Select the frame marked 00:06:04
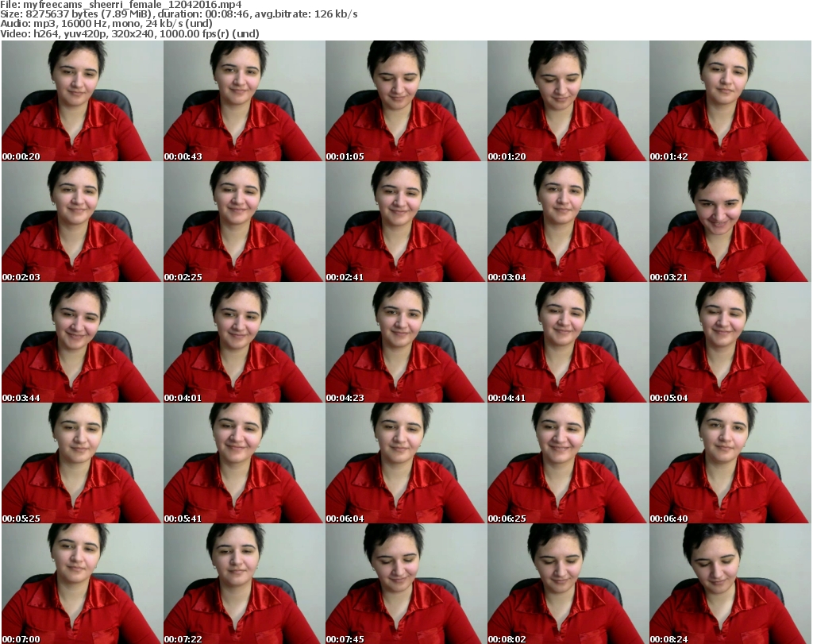Image resolution: width=813 pixels, height=644 pixels. [x=406, y=463]
